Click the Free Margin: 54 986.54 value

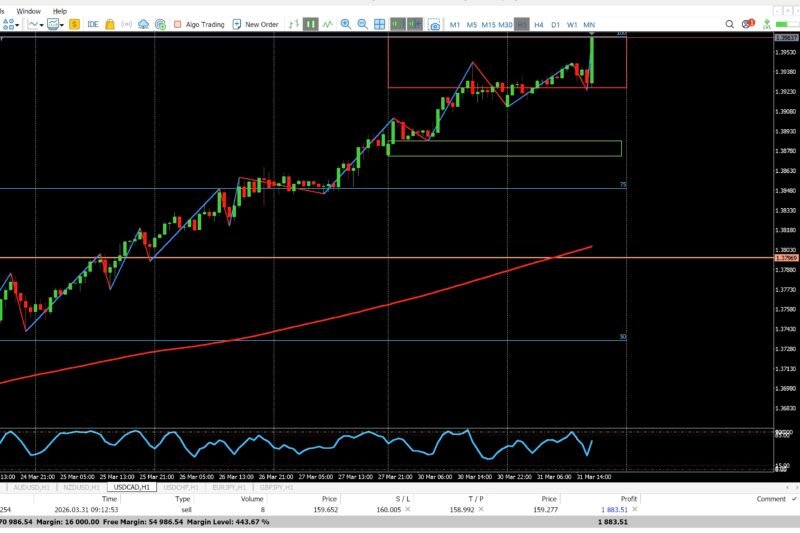pos(143,522)
